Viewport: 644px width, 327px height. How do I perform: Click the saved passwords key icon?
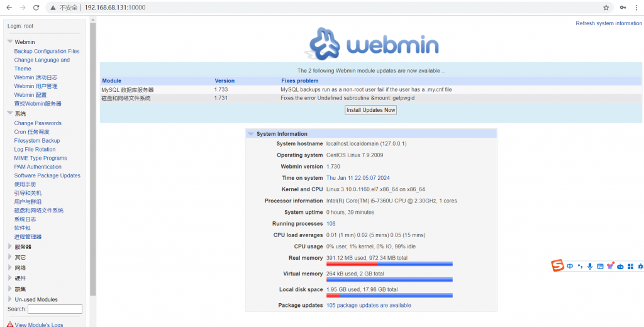click(x=623, y=8)
